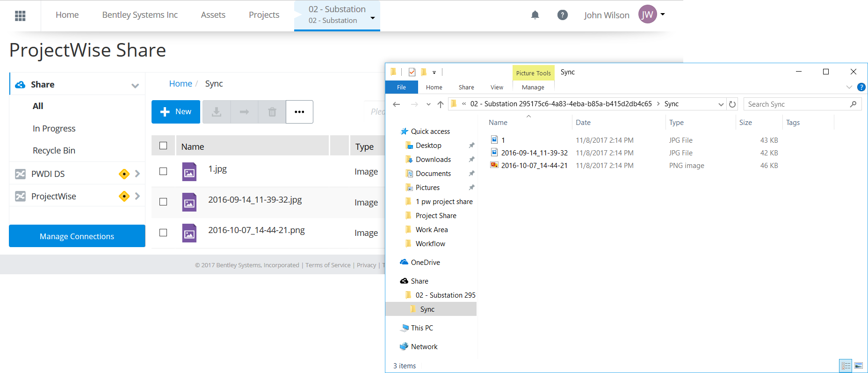Click the Delete trash icon
This screenshot has width=868, height=373.
click(272, 112)
